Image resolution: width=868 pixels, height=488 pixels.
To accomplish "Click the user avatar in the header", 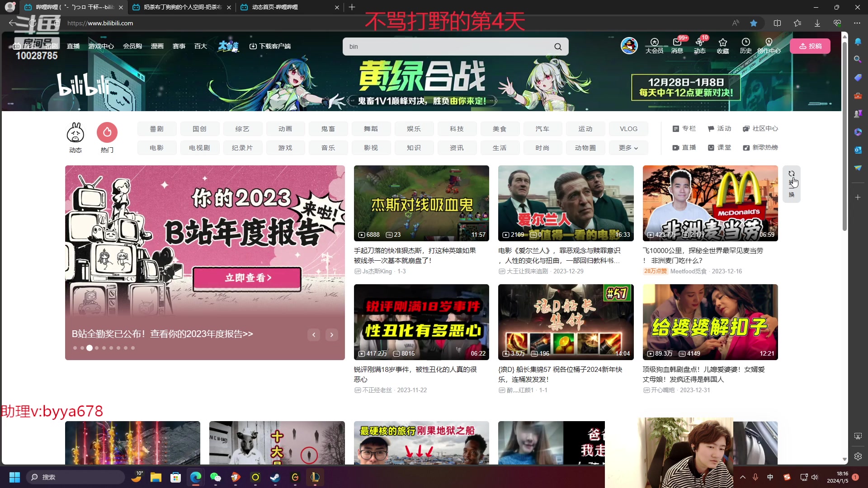I will coord(629,46).
